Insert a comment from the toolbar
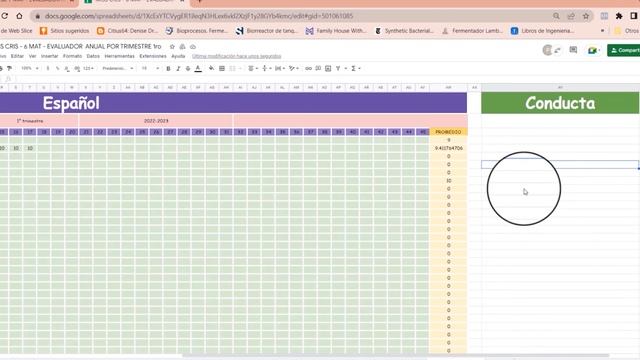The image size is (640, 360). (x=318, y=69)
